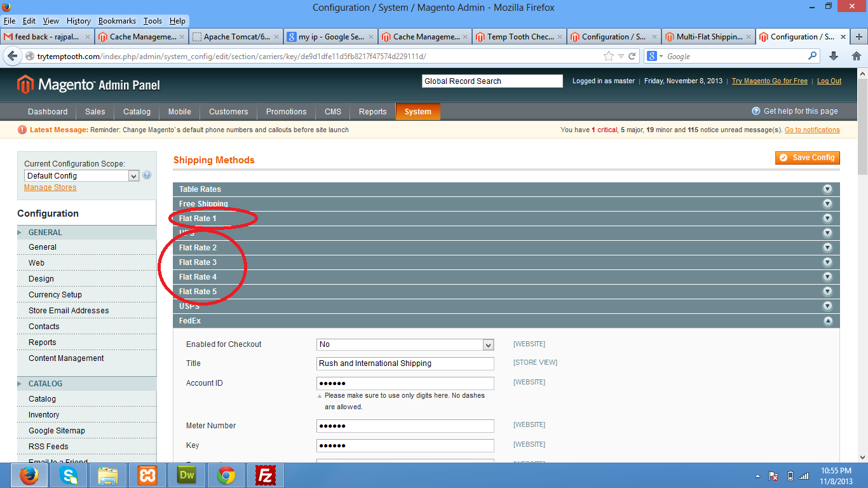Viewport: 868px width, 488px height.
Task: Switch to Apache Tomcat tab
Action: coord(236,37)
